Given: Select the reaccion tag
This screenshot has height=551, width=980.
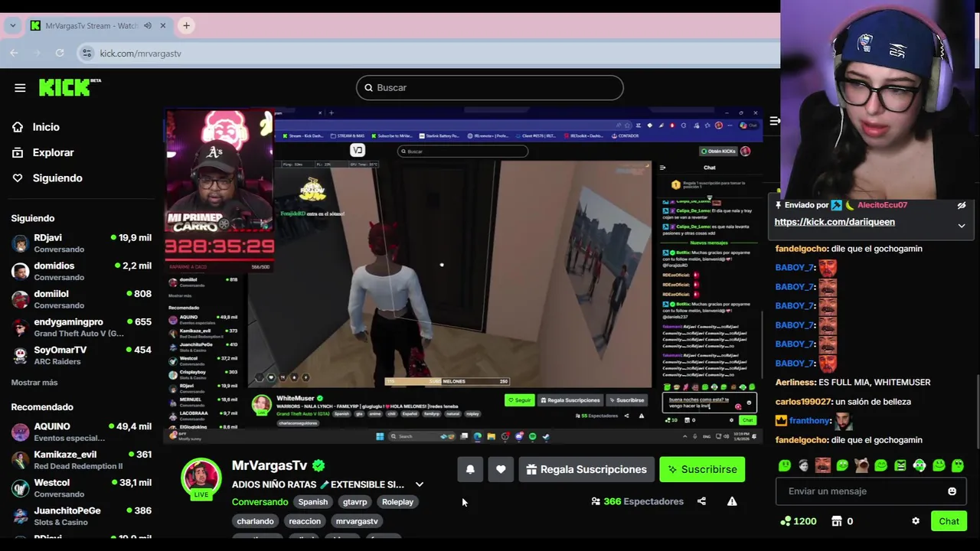Looking at the screenshot, I should tap(305, 521).
